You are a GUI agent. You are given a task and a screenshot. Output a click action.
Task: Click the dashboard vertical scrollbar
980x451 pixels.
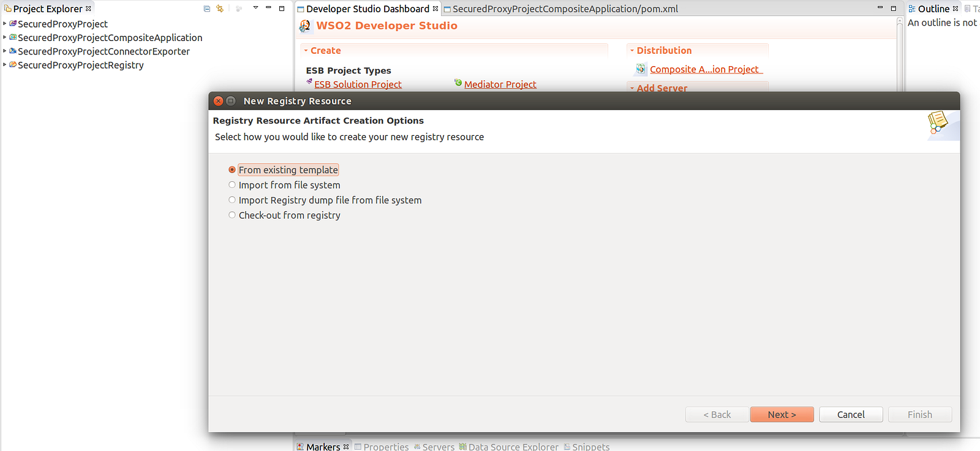(x=900, y=55)
